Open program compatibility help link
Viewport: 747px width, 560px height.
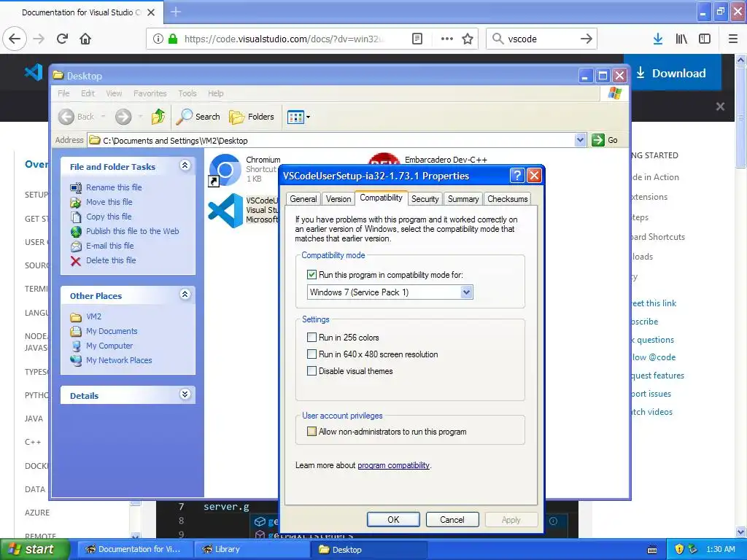[393, 465]
